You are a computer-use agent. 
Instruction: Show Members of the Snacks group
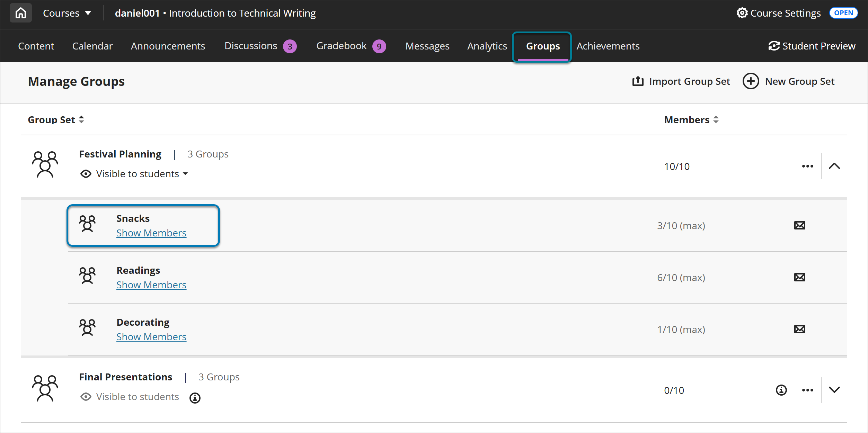click(x=151, y=233)
